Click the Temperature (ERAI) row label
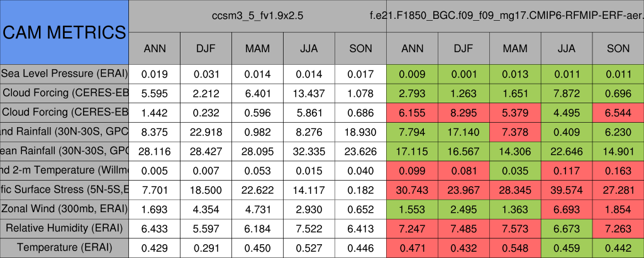The height and width of the screenshot is (258, 644). click(64, 248)
